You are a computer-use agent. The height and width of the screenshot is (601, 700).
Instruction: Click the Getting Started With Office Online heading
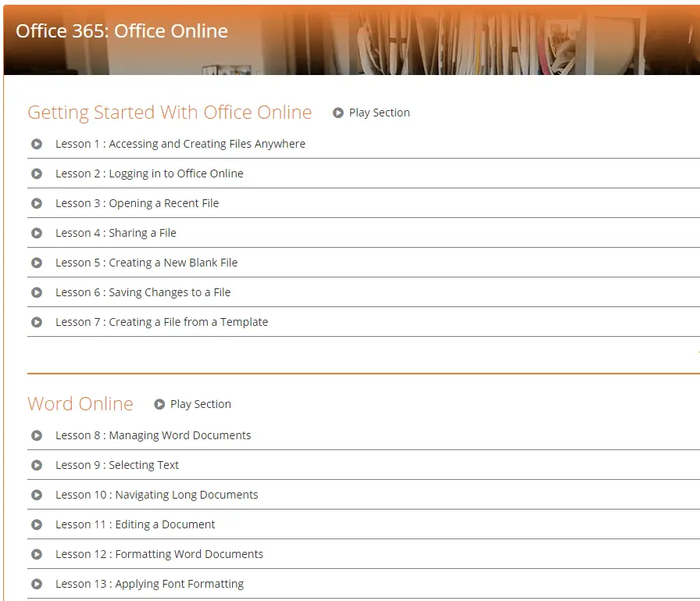pyautogui.click(x=170, y=113)
